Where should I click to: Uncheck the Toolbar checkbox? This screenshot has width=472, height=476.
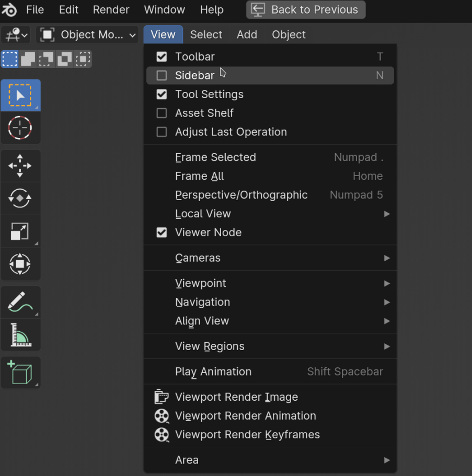[162, 57]
